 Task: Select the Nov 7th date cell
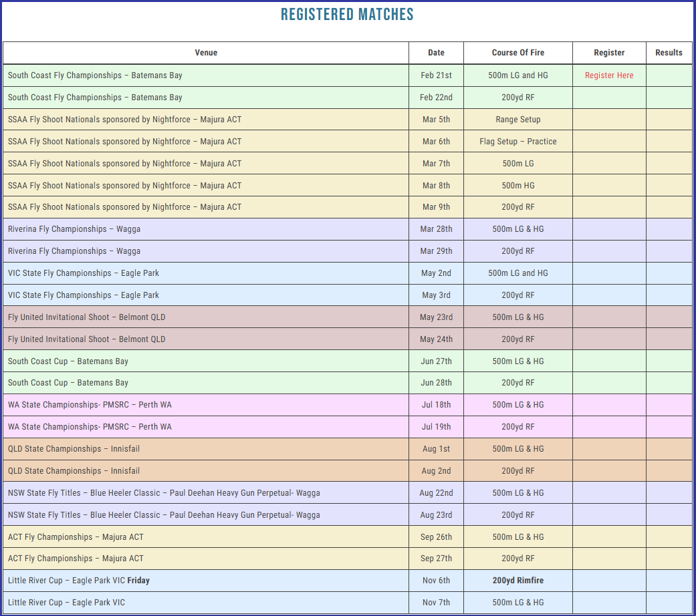click(x=436, y=603)
